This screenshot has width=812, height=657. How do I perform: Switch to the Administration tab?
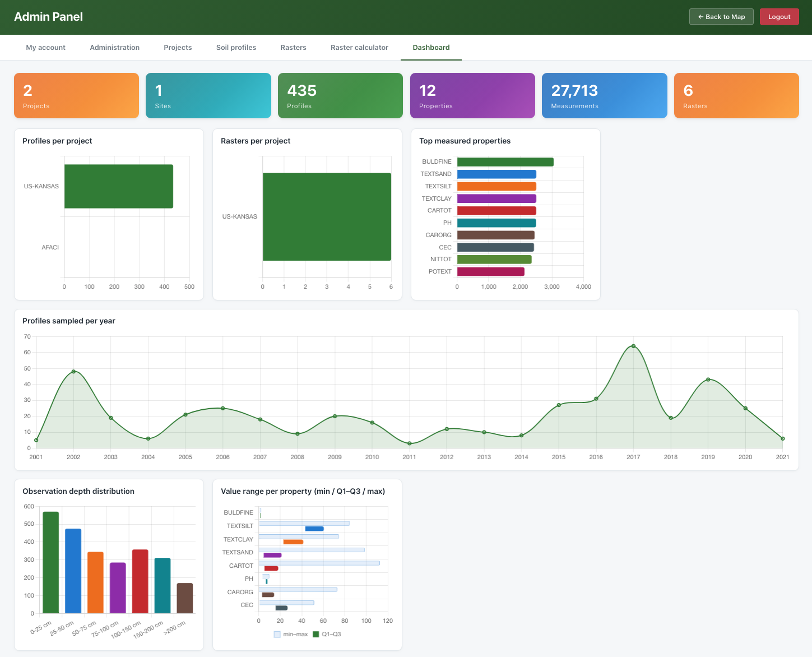coord(115,48)
